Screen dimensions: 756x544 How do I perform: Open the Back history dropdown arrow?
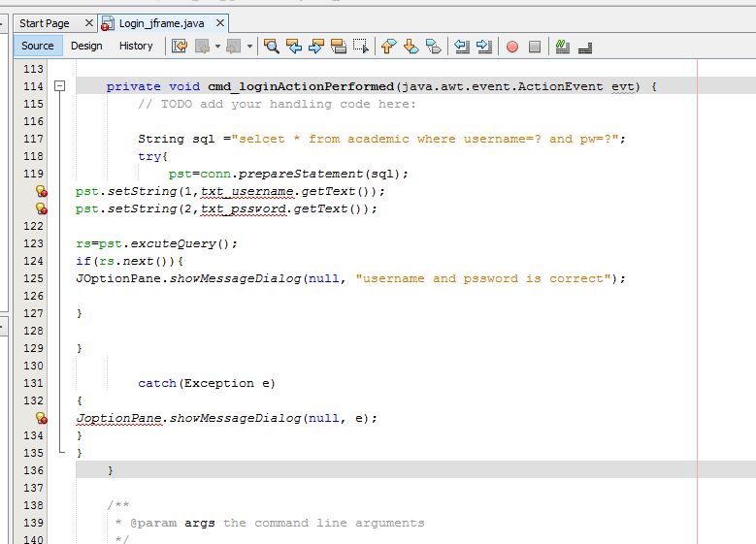pyautogui.click(x=217, y=47)
